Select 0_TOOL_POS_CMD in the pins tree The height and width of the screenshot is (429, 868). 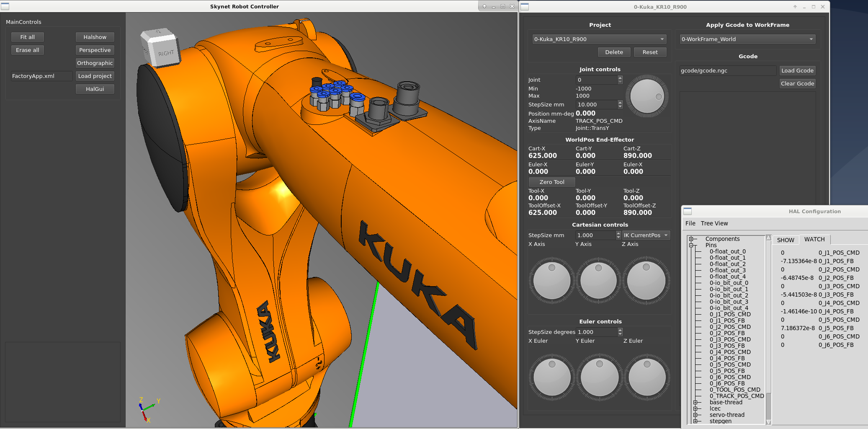point(735,390)
